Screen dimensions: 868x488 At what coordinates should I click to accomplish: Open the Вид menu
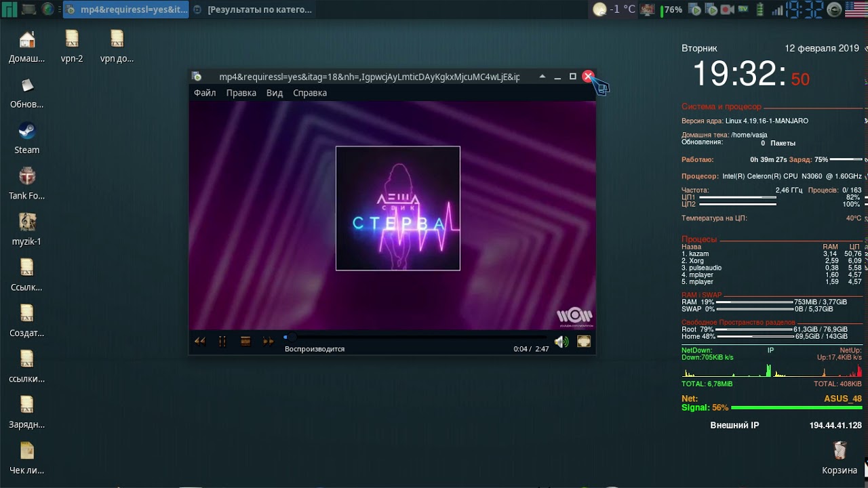275,93
